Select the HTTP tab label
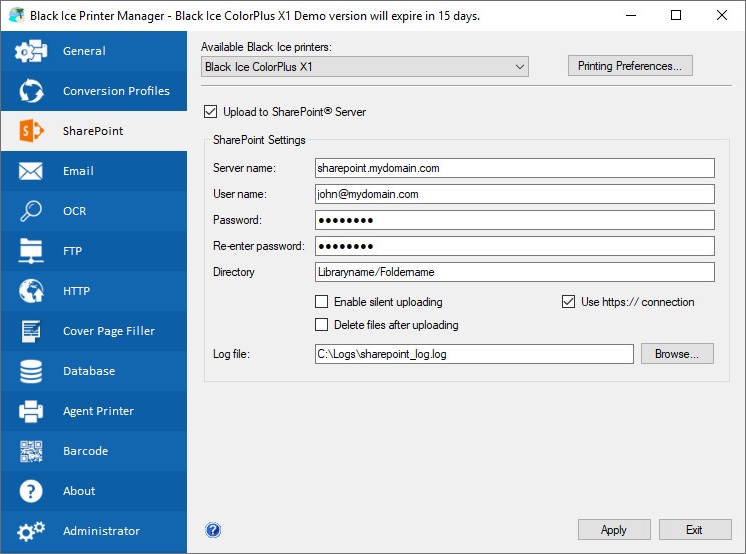746x554 pixels. (x=76, y=291)
